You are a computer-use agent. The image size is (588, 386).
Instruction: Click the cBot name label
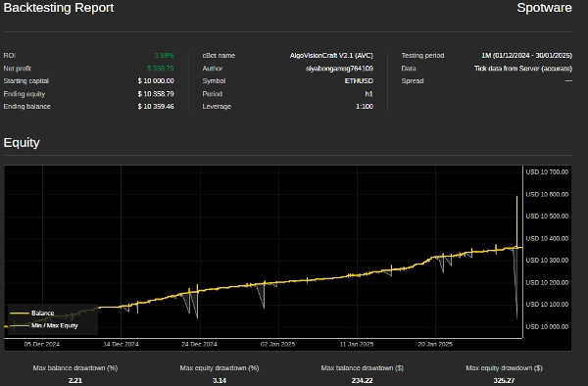point(219,56)
